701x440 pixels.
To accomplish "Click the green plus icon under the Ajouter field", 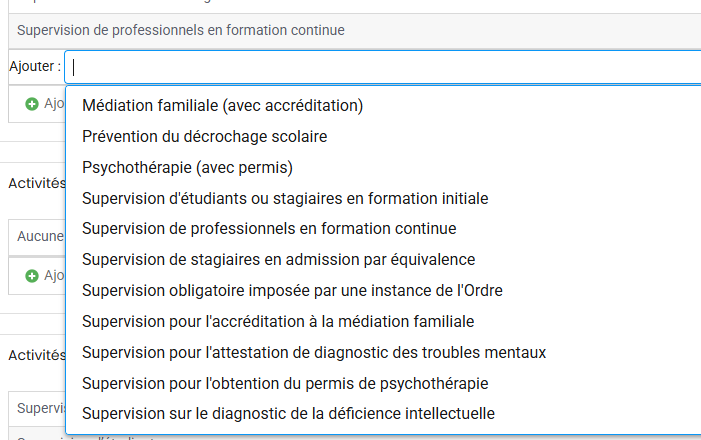I will pos(32,104).
